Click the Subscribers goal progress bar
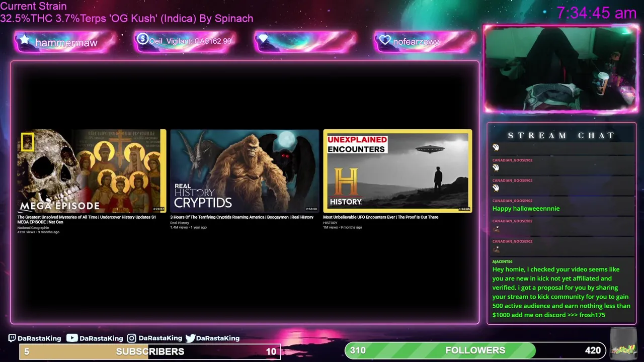644x362 pixels. (x=150, y=351)
